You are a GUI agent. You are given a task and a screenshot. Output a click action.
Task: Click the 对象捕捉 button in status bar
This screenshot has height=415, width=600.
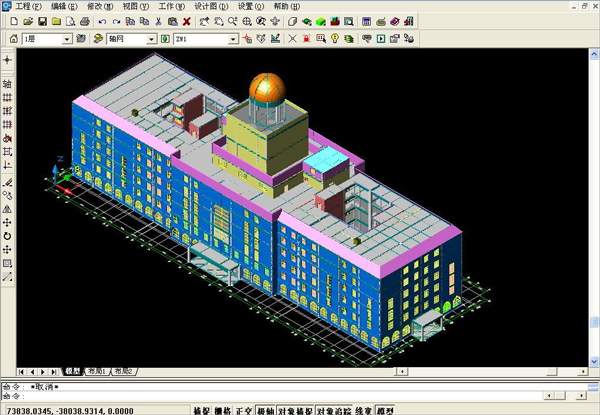(x=296, y=410)
